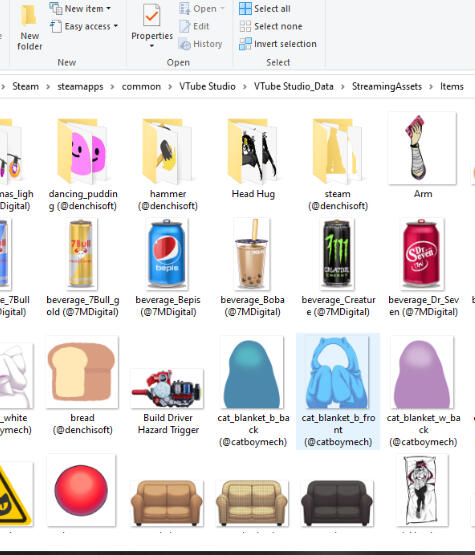
Task: Select beverage_Creature can image
Action: [x=337, y=253]
